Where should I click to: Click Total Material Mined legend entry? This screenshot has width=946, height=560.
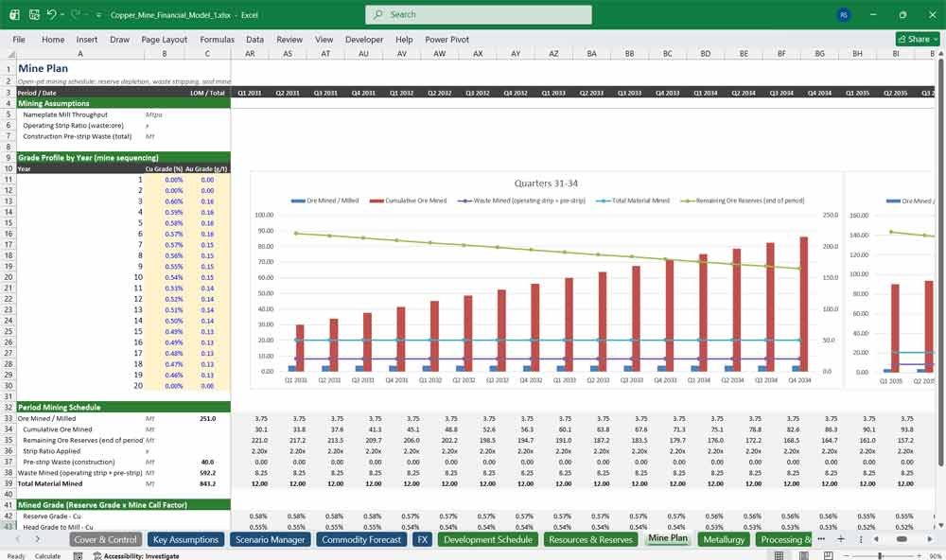pos(633,201)
